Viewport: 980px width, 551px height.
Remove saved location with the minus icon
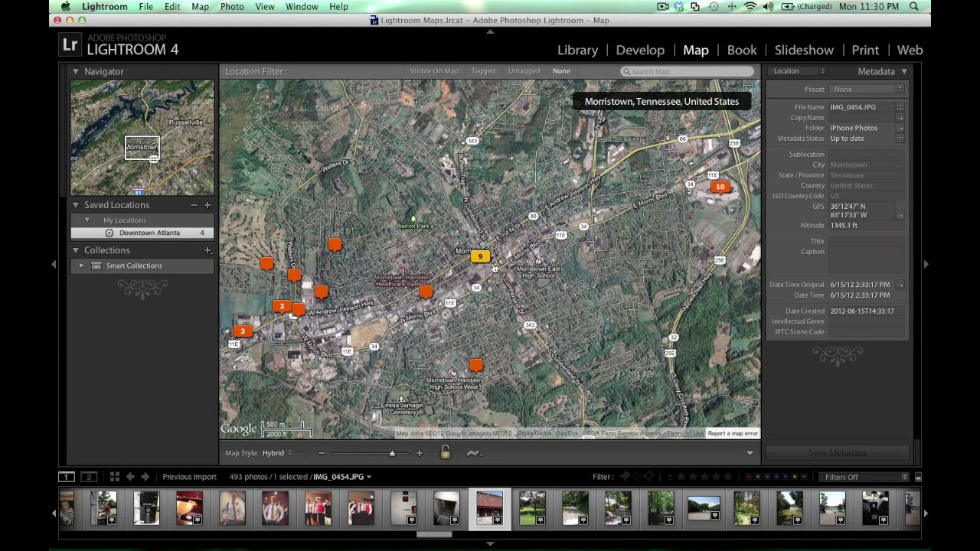194,205
